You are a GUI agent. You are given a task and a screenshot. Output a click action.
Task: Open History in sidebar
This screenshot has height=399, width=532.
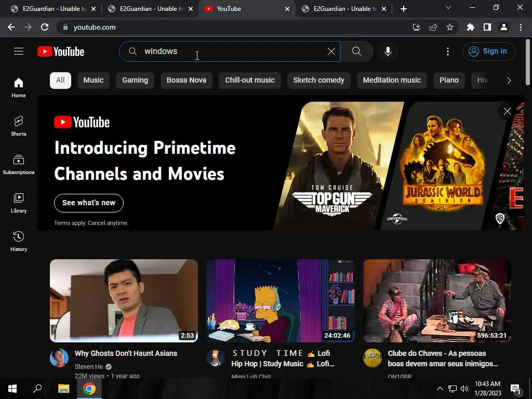pos(19,241)
